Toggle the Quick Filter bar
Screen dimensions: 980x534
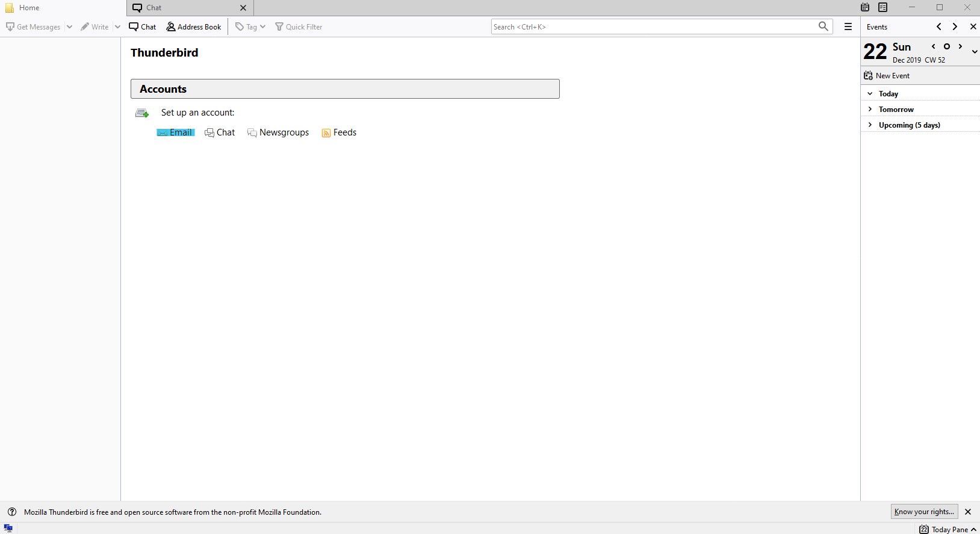(299, 26)
